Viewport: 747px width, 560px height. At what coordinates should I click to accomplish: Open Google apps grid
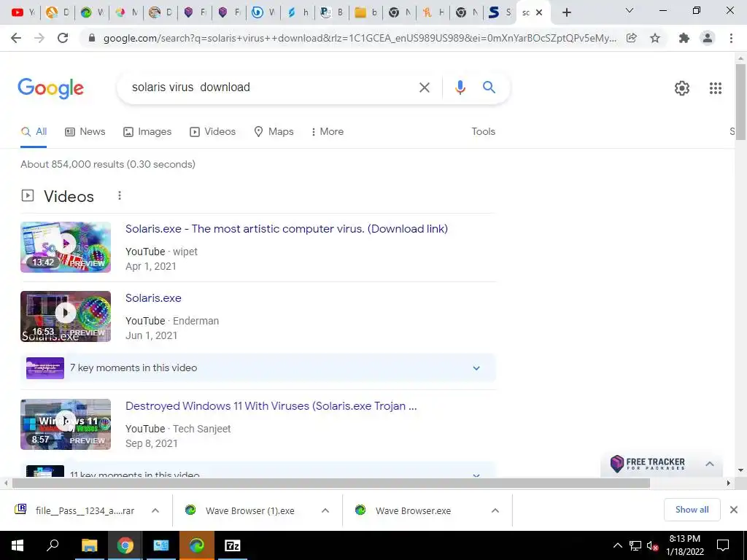pos(715,88)
